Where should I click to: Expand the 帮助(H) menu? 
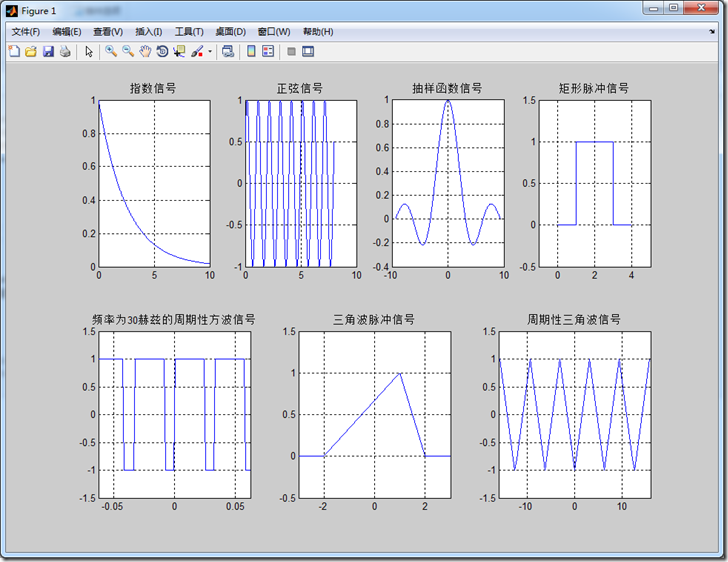[319, 32]
